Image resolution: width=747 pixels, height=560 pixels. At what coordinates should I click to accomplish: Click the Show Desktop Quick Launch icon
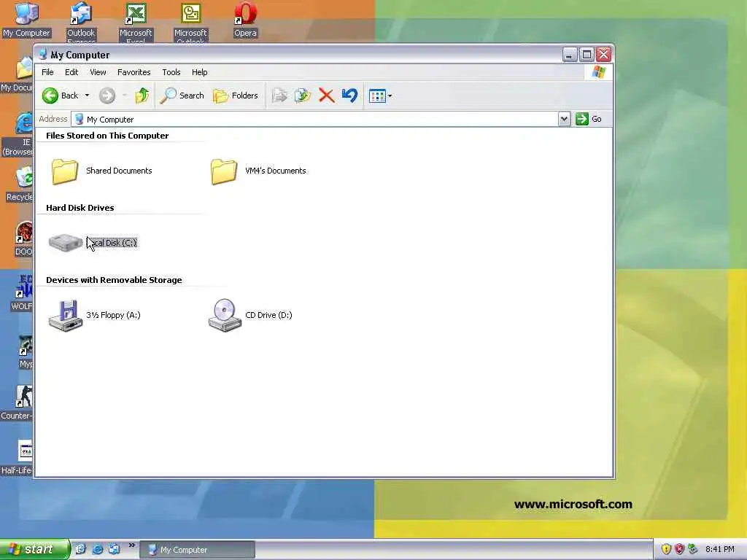80,550
